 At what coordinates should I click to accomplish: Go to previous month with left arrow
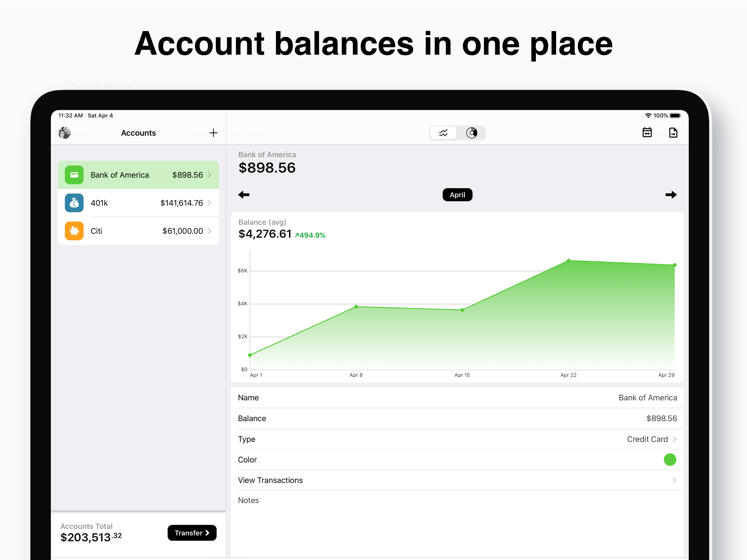click(x=244, y=194)
